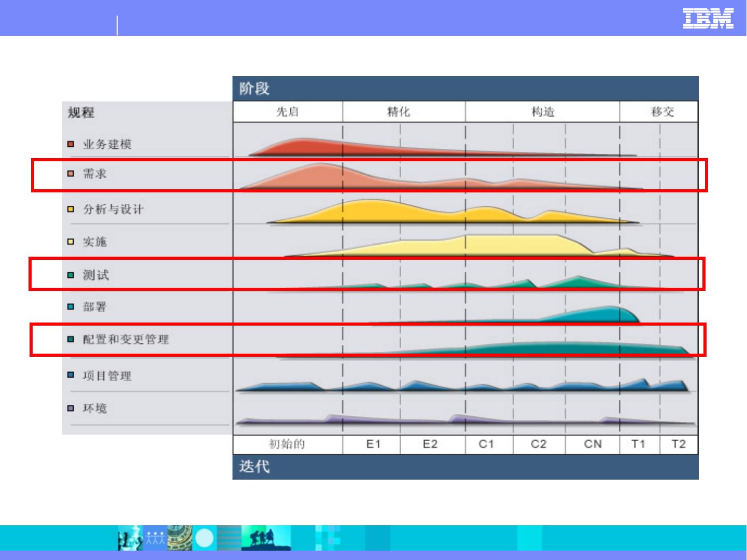The image size is (747, 560).
Task: Click the teal square beside 配置和变更管理
Action: pos(71,340)
